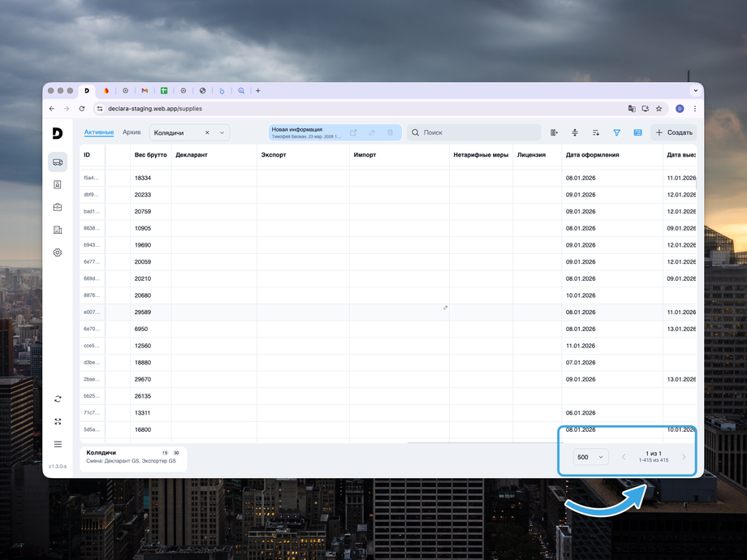The height and width of the screenshot is (560, 747).
Task: Click the blue filter funnel icon
Action: pyautogui.click(x=616, y=132)
